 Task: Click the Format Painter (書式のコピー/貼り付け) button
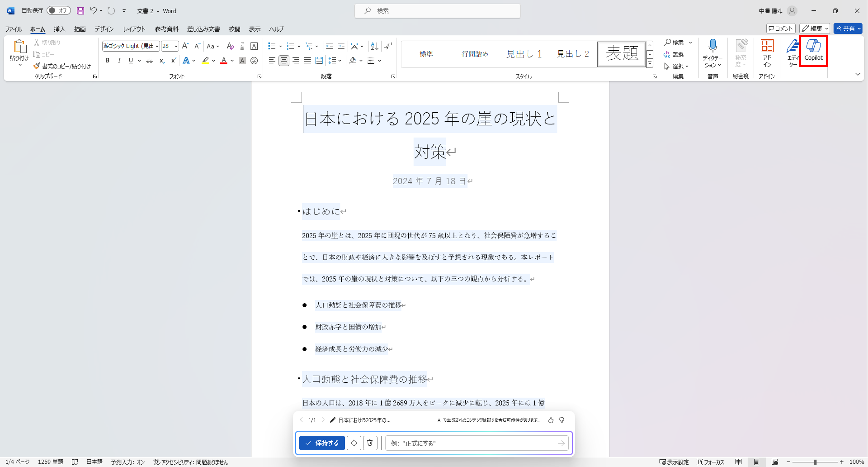coord(62,66)
